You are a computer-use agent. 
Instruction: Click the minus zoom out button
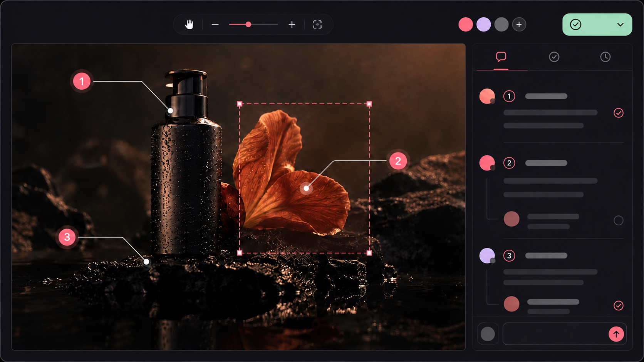tap(215, 25)
